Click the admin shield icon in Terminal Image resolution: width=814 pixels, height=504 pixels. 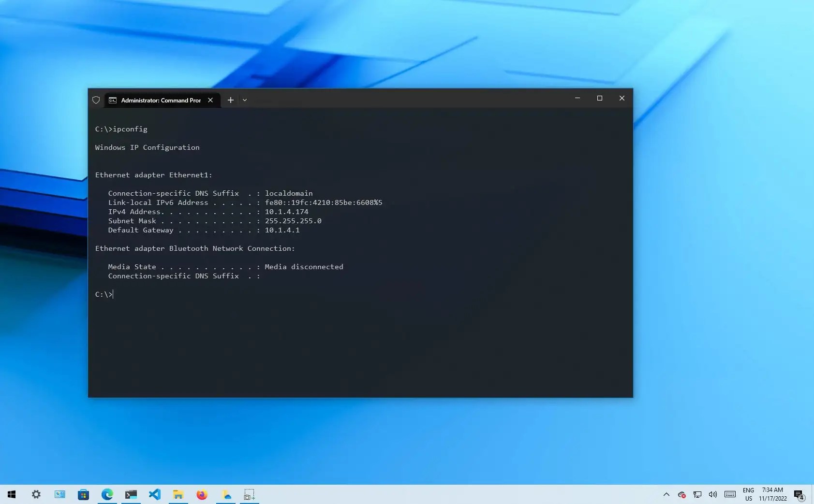coord(96,100)
